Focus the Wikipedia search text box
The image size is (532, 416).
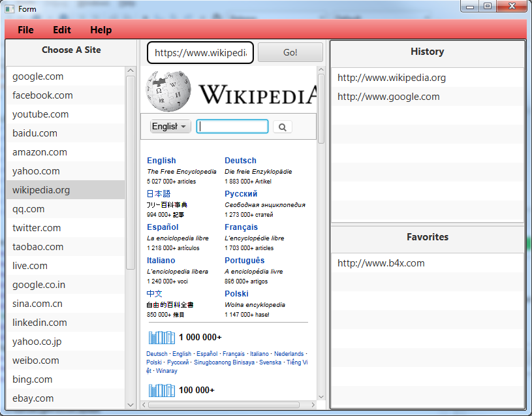click(232, 126)
